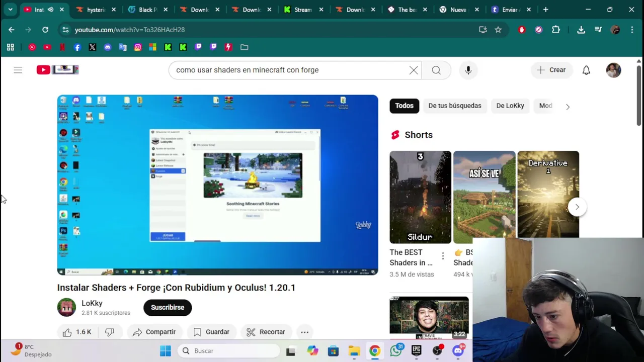Open the X bookmark in bookmarks bar

click(92, 47)
